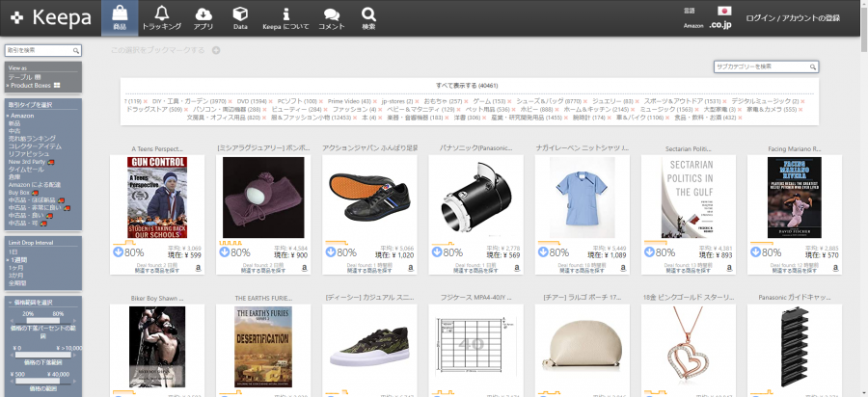Select Buy Box deal type
This screenshot has width=868, height=397.
click(x=19, y=193)
